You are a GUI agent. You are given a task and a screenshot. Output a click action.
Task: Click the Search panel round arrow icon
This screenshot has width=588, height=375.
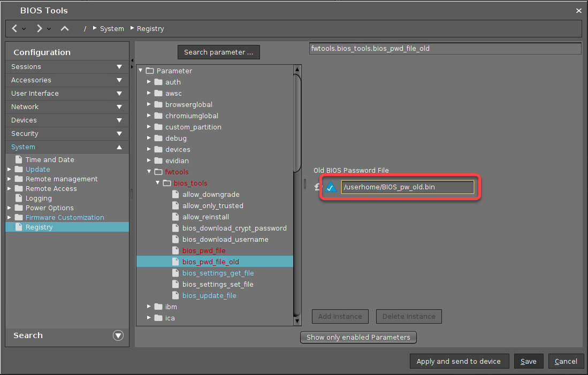118,335
